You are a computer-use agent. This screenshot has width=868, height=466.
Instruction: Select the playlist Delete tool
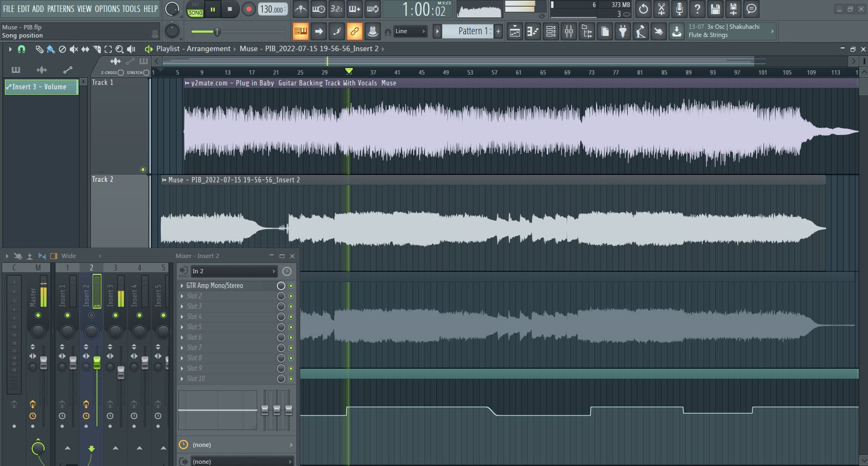pyautogui.click(x=62, y=49)
